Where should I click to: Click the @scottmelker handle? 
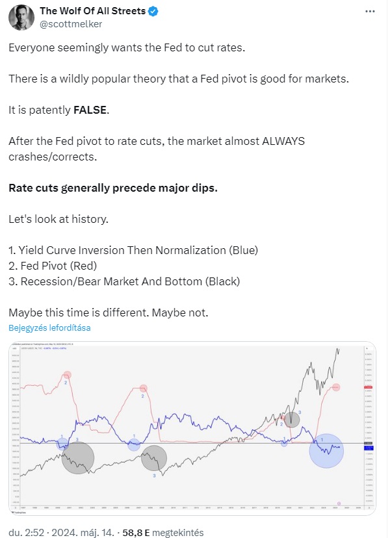click(x=71, y=24)
